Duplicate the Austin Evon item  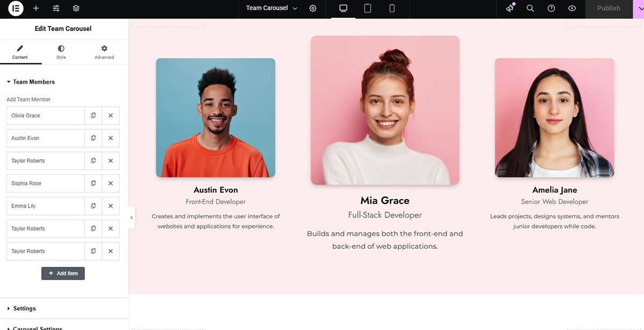click(x=93, y=138)
